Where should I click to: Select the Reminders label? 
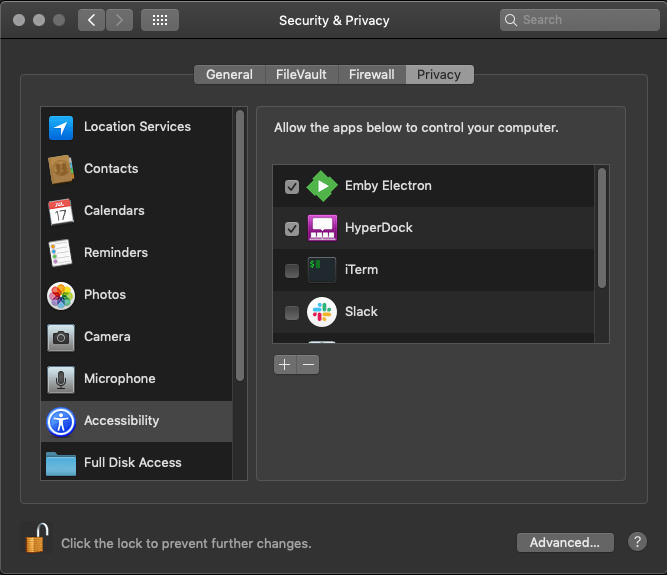point(116,253)
